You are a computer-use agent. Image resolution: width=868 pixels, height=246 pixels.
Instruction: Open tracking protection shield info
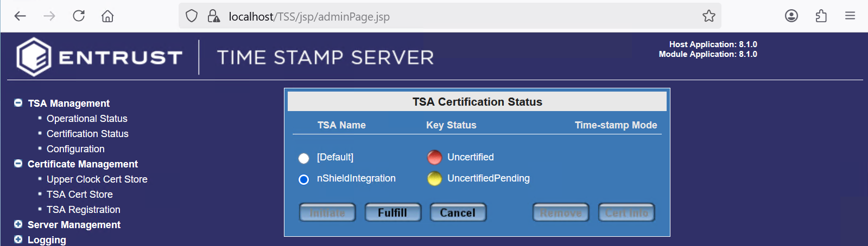[x=192, y=16]
